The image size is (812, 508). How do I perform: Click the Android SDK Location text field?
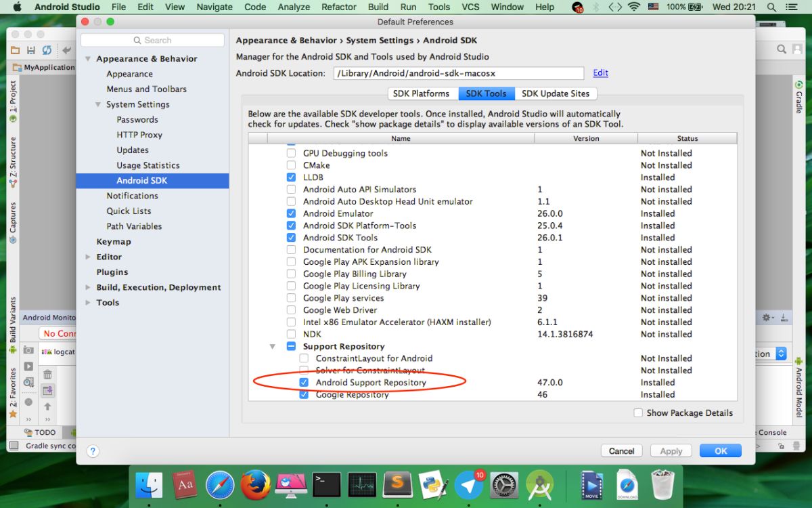[x=458, y=73]
